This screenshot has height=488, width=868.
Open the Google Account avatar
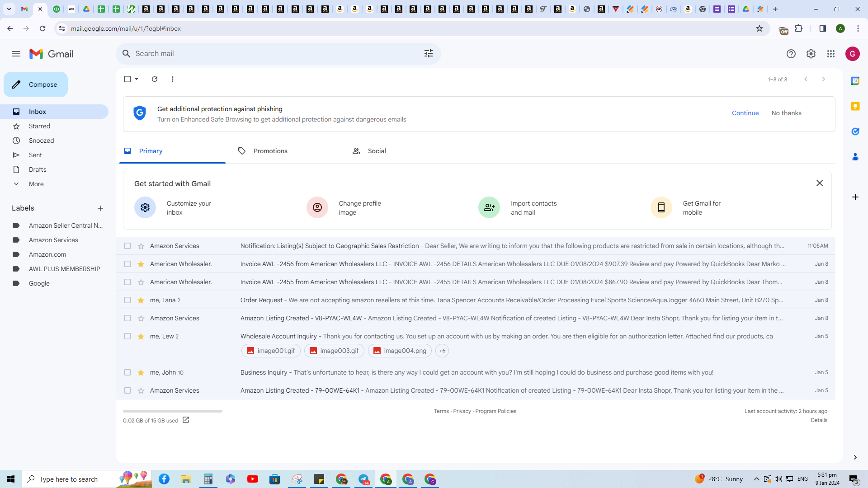[853, 54]
